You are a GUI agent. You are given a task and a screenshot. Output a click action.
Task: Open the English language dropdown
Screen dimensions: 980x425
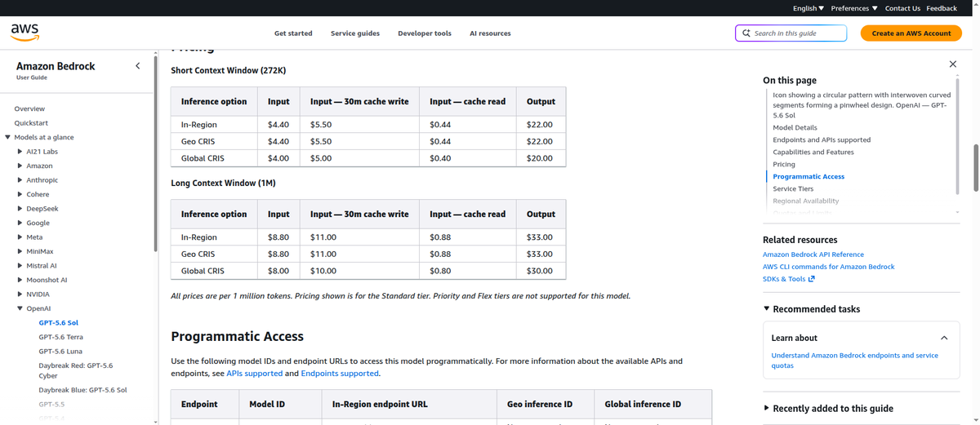point(808,8)
